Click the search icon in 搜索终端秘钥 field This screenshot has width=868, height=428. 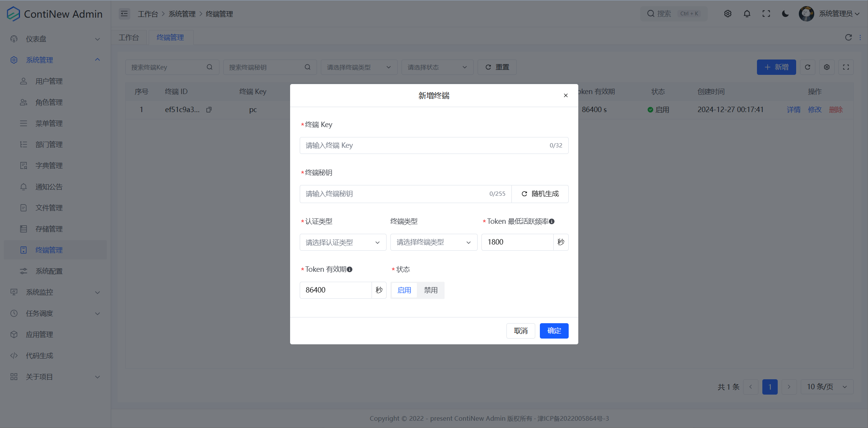pos(307,67)
